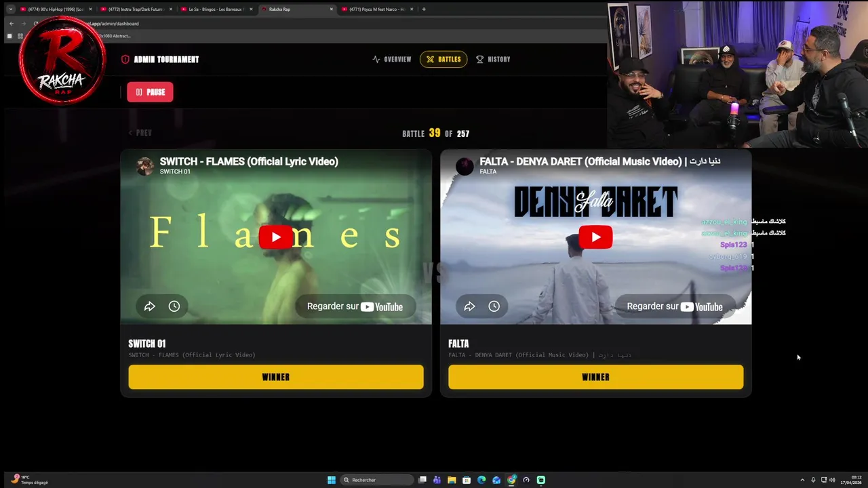Image resolution: width=868 pixels, height=488 pixels.
Task: Click the taskbar clock showing 00:12
Action: pyautogui.click(x=852, y=480)
